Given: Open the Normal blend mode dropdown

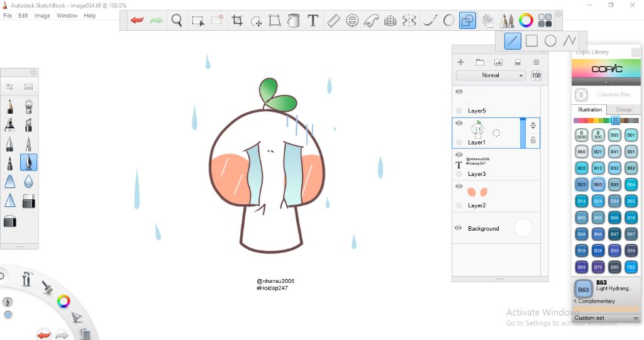Looking at the screenshot, I should 491,75.
